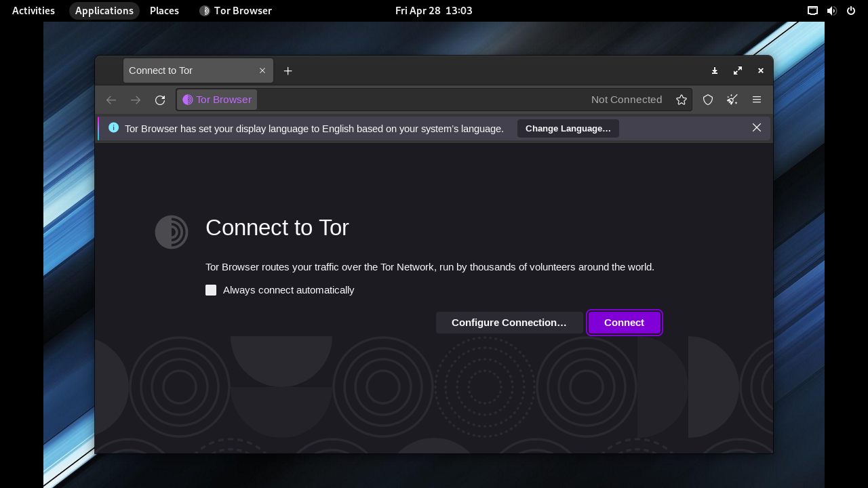This screenshot has height=488, width=868.
Task: Open a new tab with plus icon
Action: click(288, 71)
